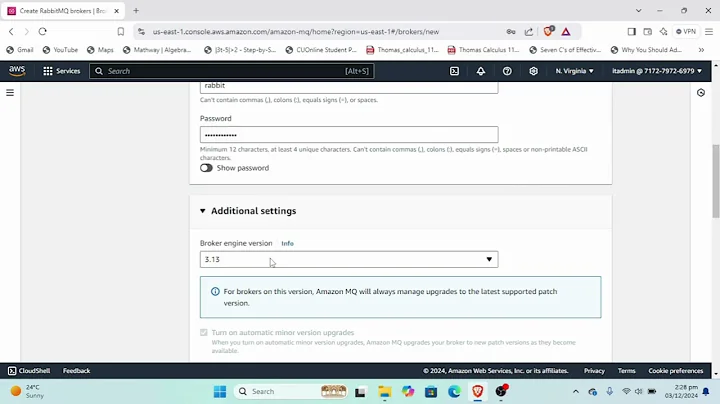Viewport: 720px width, 404px height.
Task: Click the VPN button
Action: pyautogui.click(x=686, y=32)
